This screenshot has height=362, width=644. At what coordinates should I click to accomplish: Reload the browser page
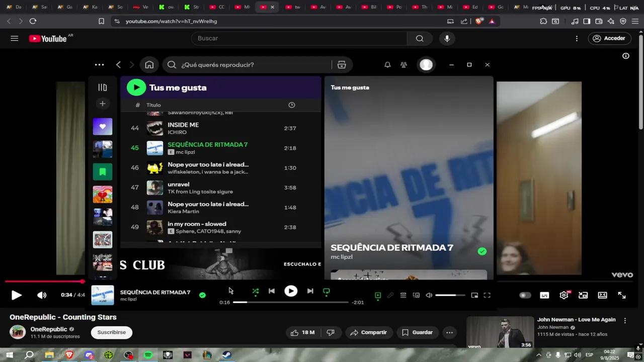(33, 21)
